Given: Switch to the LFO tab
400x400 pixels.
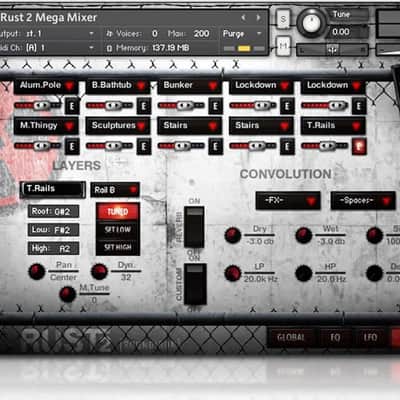Looking at the screenshot, I should click(370, 337).
